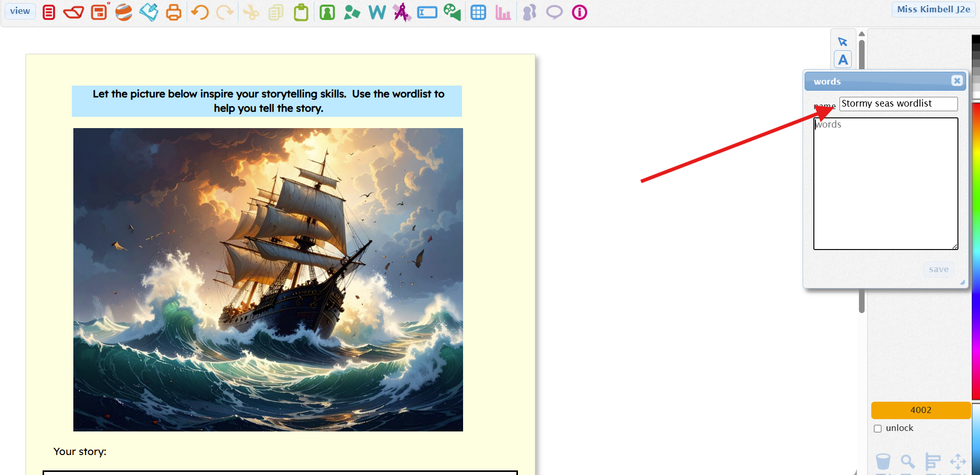
Task: Click the stormy ship picture
Action: pos(268,280)
